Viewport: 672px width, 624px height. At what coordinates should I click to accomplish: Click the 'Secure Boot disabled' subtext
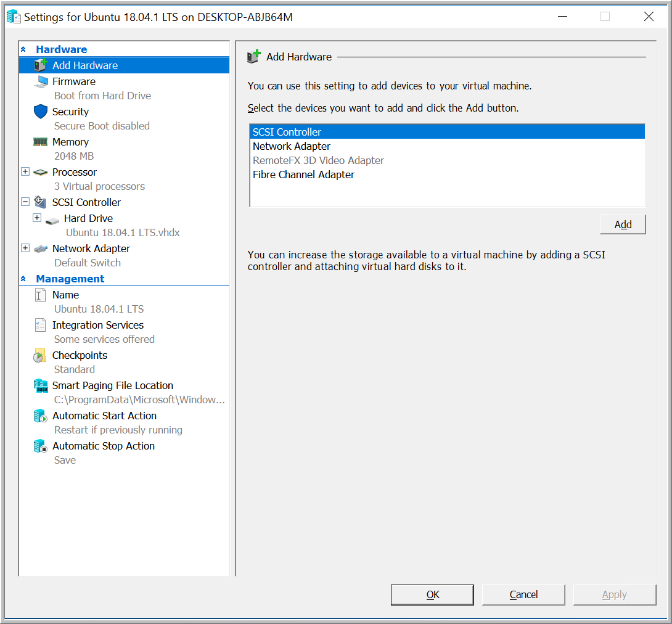(x=102, y=126)
